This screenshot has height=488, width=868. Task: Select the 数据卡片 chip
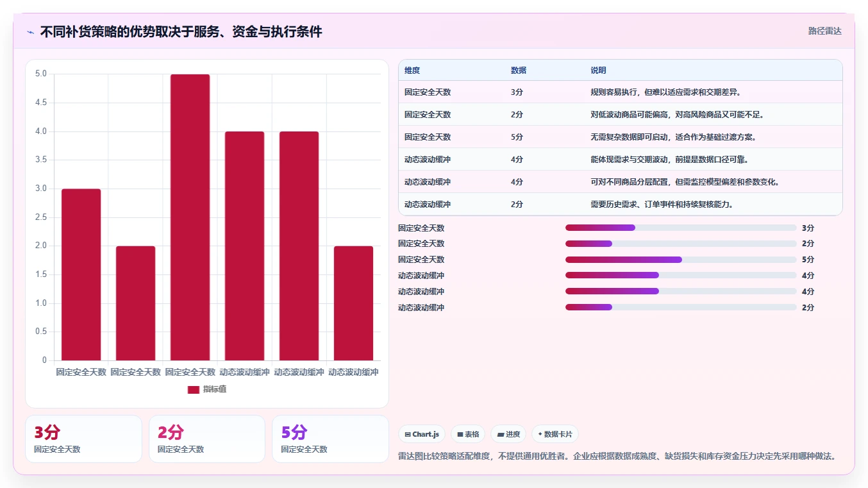pyautogui.click(x=555, y=434)
